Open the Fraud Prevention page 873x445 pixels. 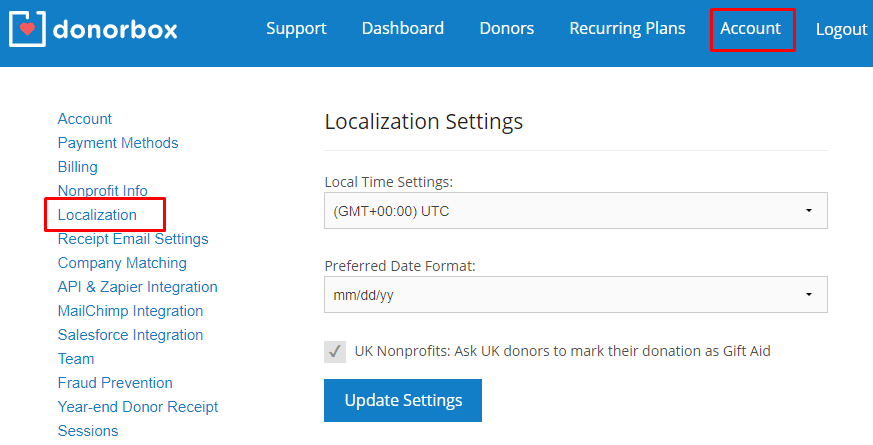coord(115,383)
